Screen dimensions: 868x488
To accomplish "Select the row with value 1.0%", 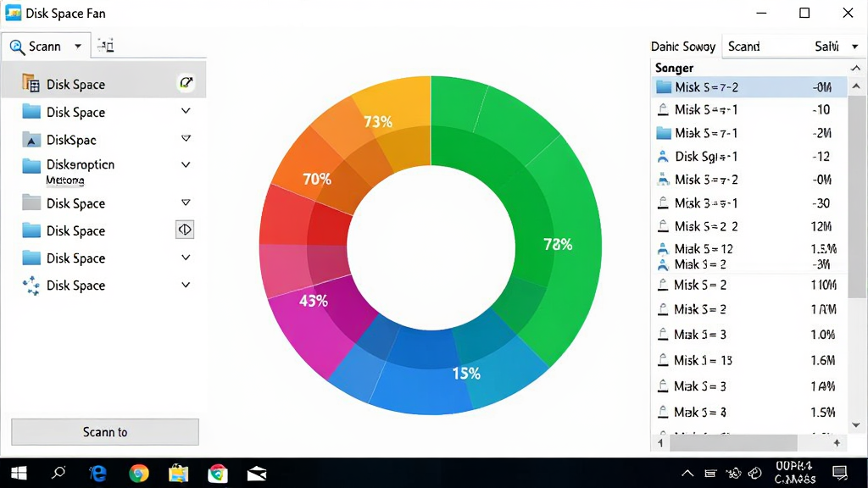I will (749, 335).
